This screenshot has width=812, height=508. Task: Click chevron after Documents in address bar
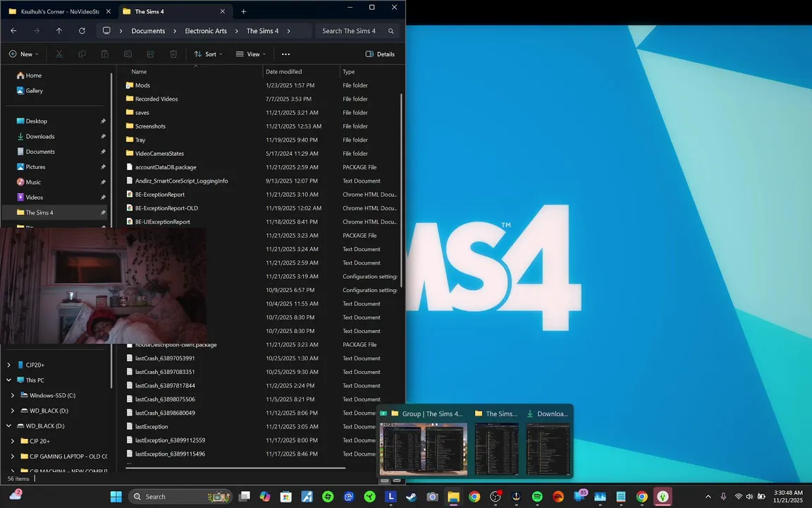tap(175, 31)
